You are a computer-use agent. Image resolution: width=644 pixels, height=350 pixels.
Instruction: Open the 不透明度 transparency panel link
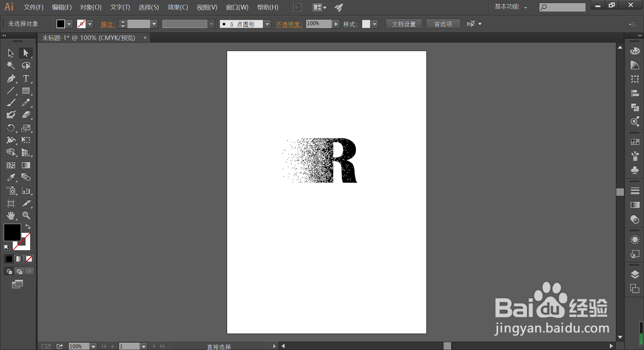click(x=289, y=24)
